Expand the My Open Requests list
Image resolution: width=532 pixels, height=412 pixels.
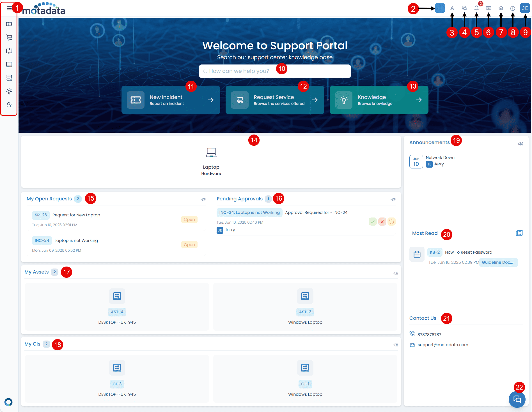point(203,200)
